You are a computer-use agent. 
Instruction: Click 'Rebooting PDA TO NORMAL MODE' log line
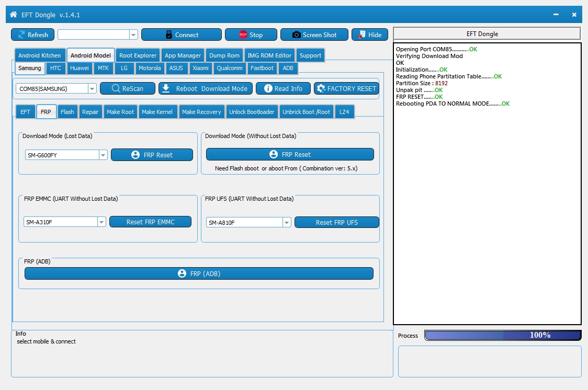(453, 104)
